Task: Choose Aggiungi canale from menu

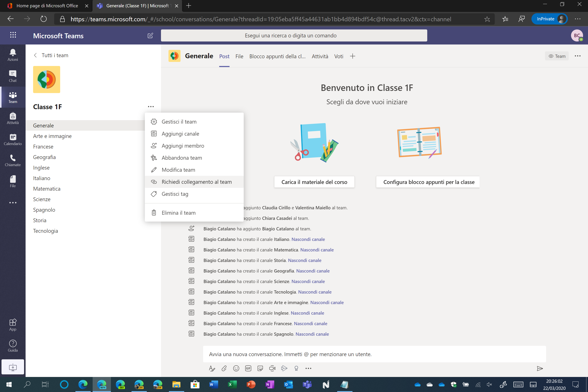Action: point(194,133)
